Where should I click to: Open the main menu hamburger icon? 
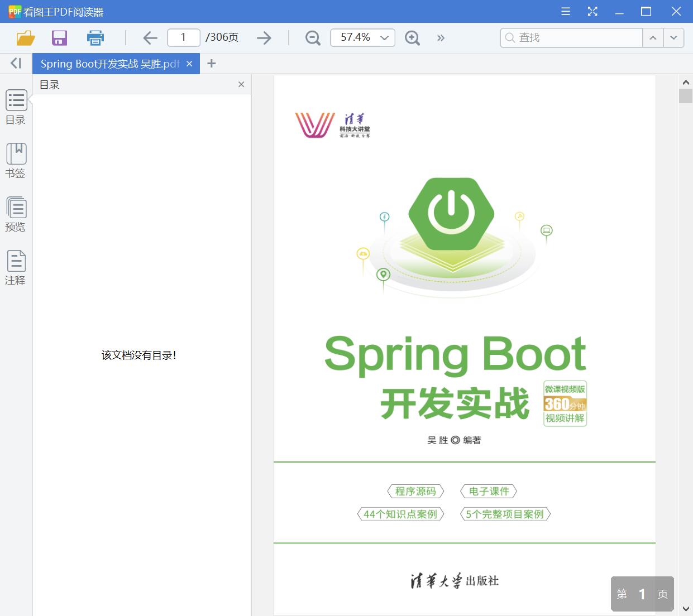566,11
